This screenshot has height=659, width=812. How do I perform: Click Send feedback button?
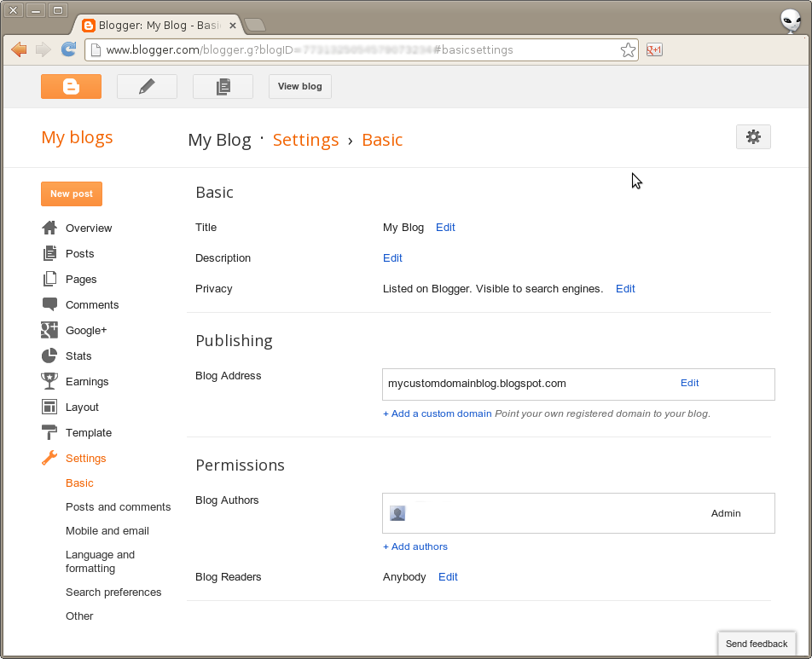point(756,644)
